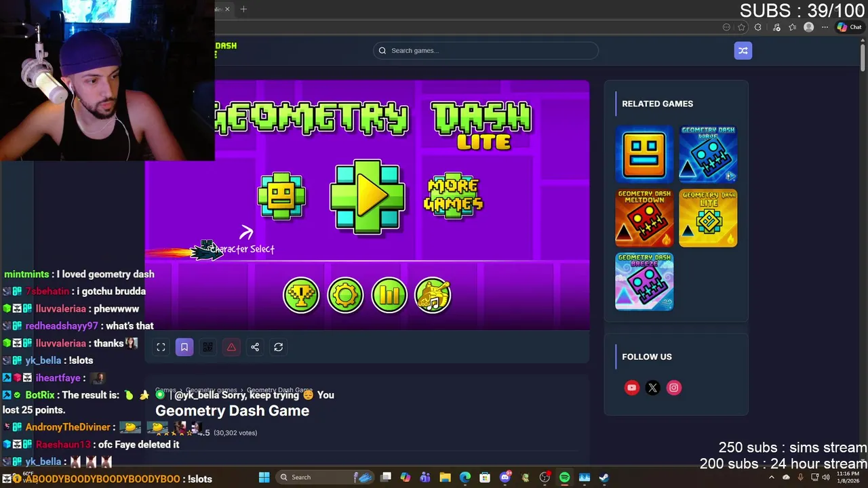Click the Geometry games breadcrumb link
This screenshot has width=868, height=488.
tap(212, 390)
